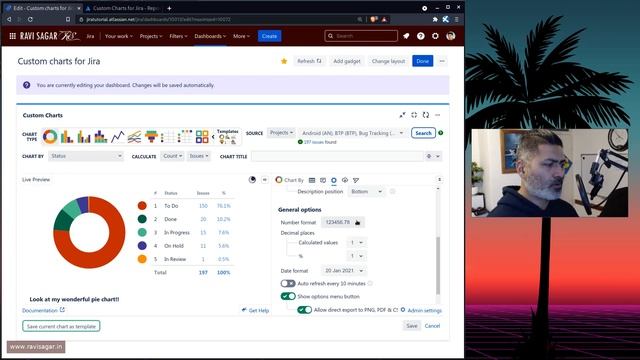Viewport: 640px width, 360px height.
Task: Click the To Do orange color swatch
Action: click(142, 206)
